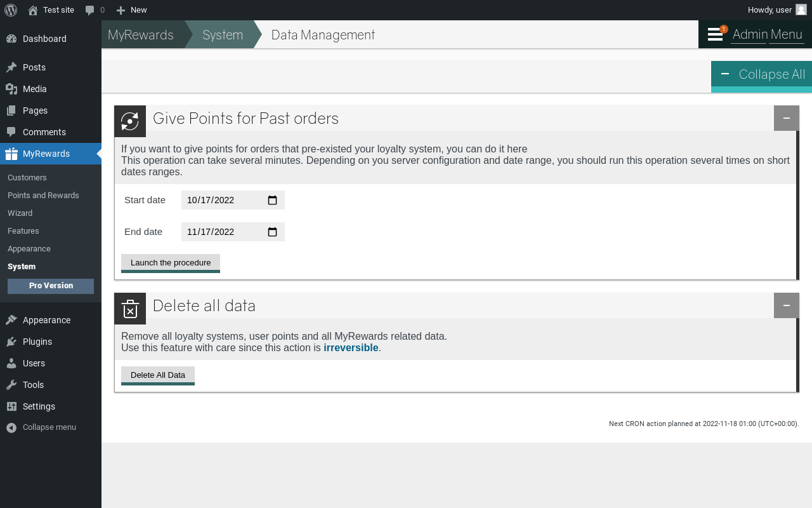Screen dimensions: 812x508
Task: Click the user avatar icon
Action: (x=801, y=10)
